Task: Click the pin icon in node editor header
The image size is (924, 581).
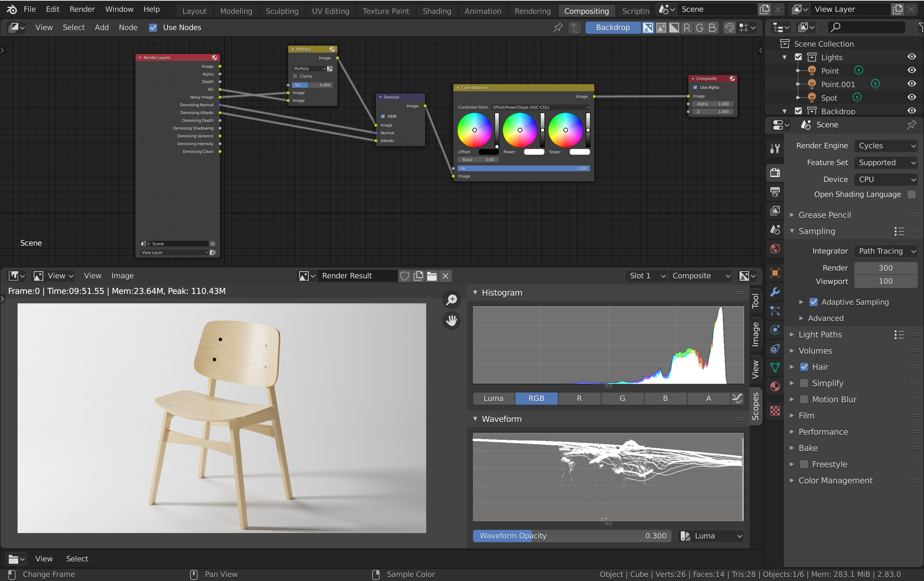Action: tap(558, 27)
